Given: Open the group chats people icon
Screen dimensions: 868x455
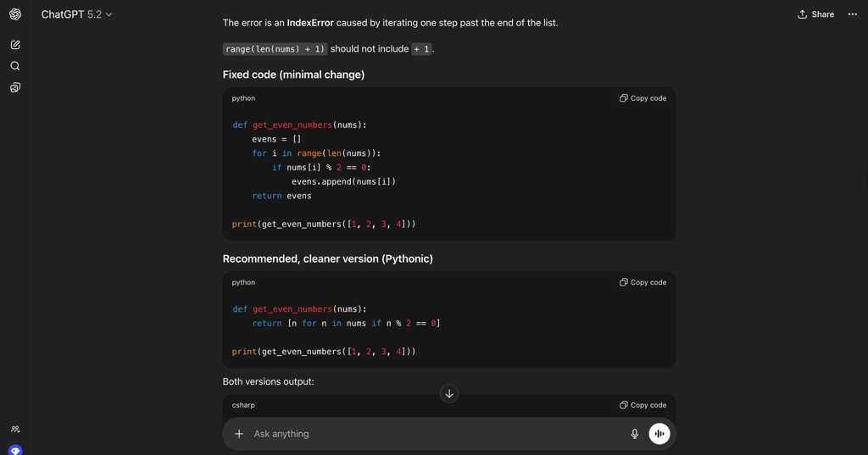Looking at the screenshot, I should (15, 429).
